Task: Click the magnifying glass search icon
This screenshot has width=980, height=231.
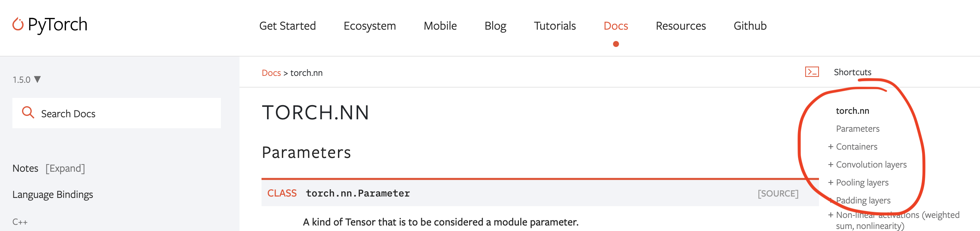Action: tap(28, 113)
